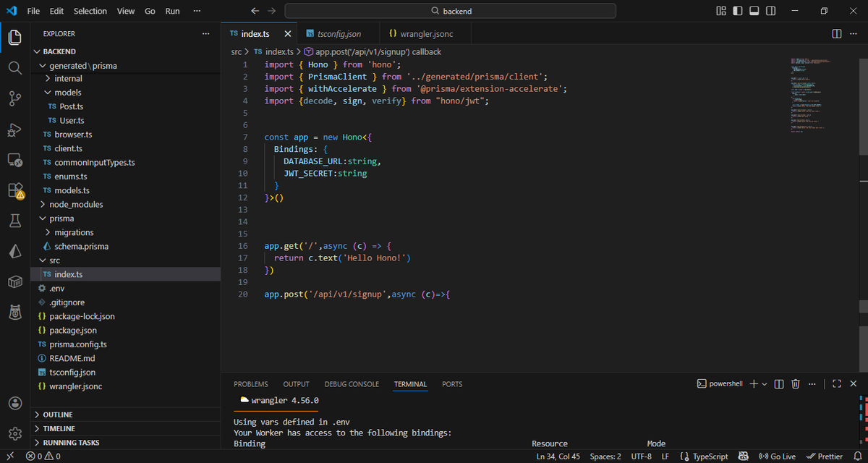Image resolution: width=868 pixels, height=463 pixels.
Task: Switch to the PROBLEMS panel tab
Action: (251, 384)
